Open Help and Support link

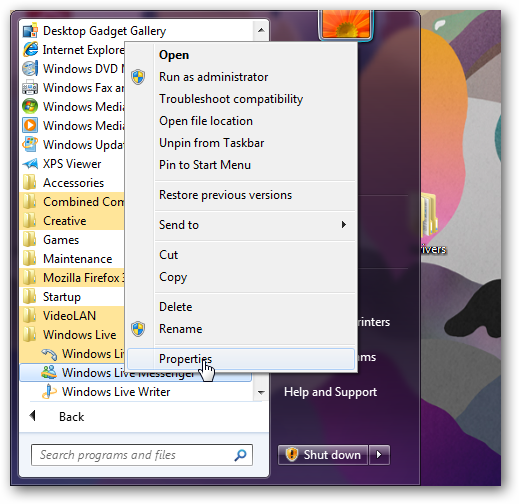pyautogui.click(x=330, y=392)
